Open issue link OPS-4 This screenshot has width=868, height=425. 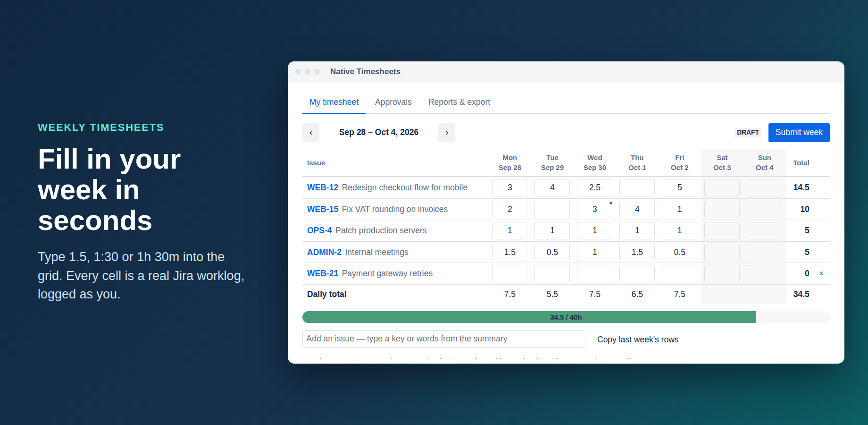pos(319,230)
